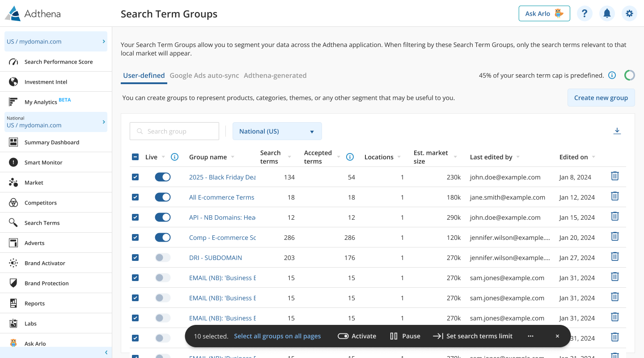Image resolution: width=644 pixels, height=358 pixels.
Task: Enable live toggle for DRI - SUBDOMAIN
Action: click(163, 258)
